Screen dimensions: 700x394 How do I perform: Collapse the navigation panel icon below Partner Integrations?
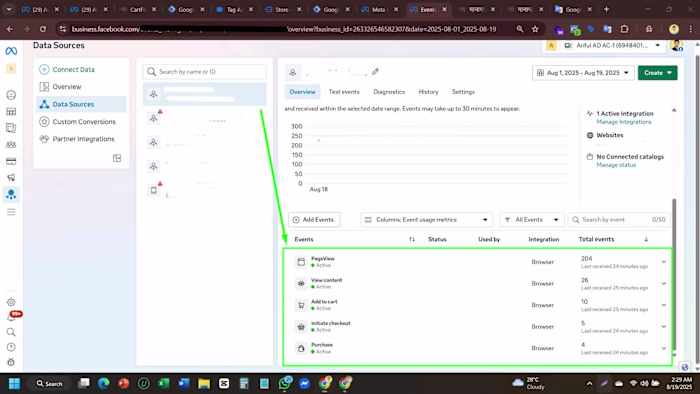tap(117, 158)
